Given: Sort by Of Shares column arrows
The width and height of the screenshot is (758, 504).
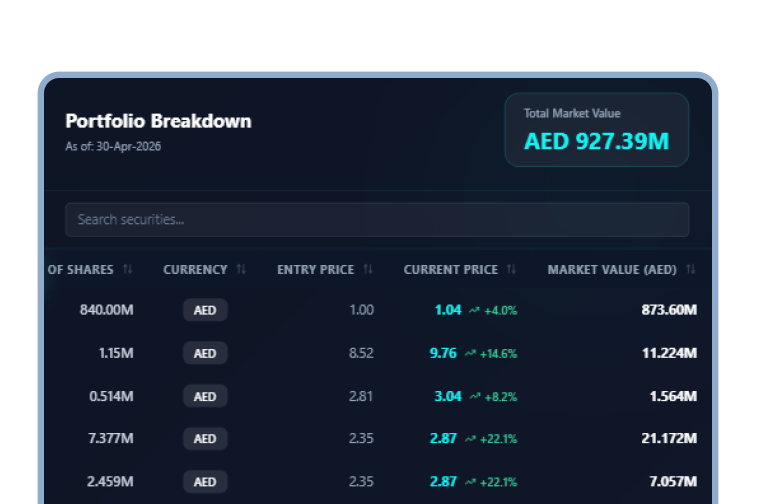Looking at the screenshot, I should (128, 269).
